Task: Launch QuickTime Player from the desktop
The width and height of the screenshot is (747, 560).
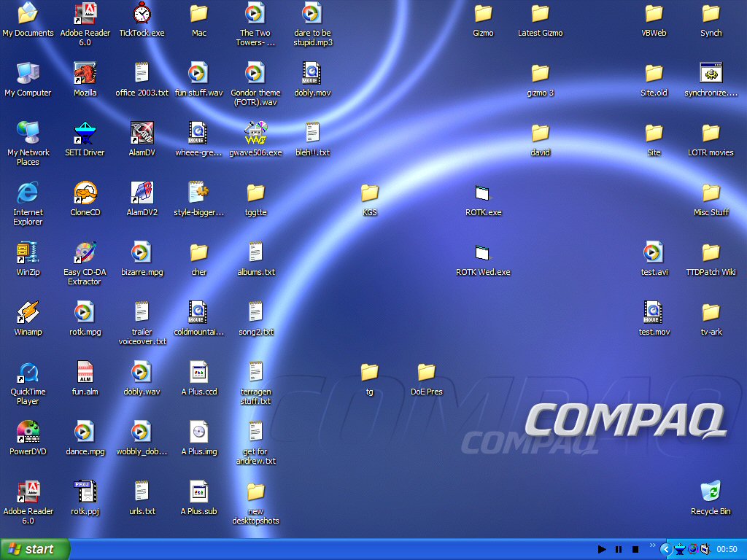Action: (x=28, y=373)
